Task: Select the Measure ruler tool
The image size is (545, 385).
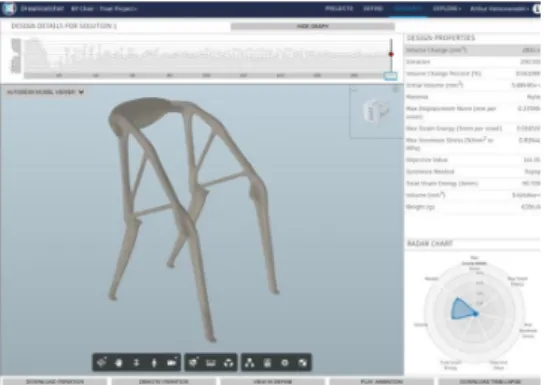Action: 211,363
